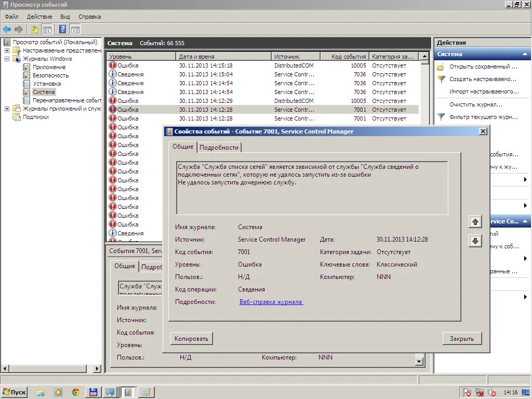This screenshot has height=399, width=532.
Task: Click the filter current log funnel icon
Action: pos(441,117)
